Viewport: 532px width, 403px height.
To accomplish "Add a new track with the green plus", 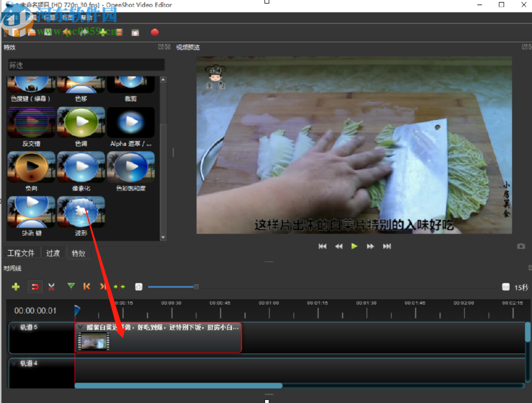I will pos(16,287).
